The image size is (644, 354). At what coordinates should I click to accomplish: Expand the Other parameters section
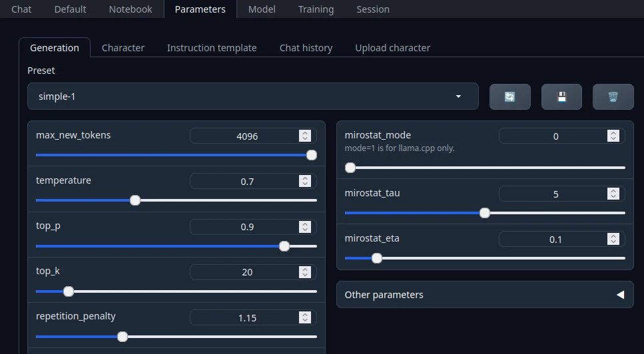coord(484,295)
